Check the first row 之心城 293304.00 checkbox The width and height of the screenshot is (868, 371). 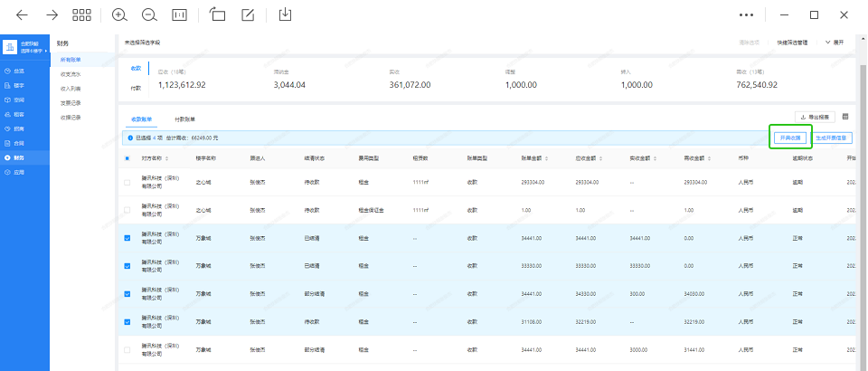(x=127, y=182)
